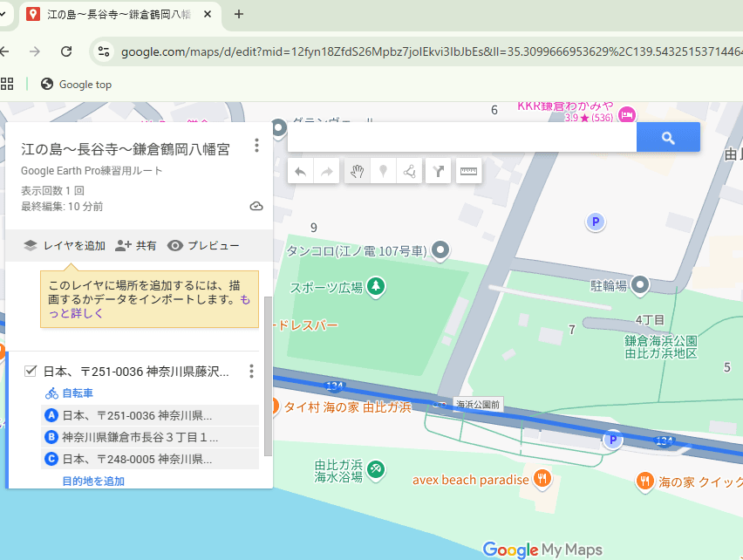Click the Google top bookmark
Image resolution: width=743 pixels, height=560 pixels.
click(x=77, y=85)
